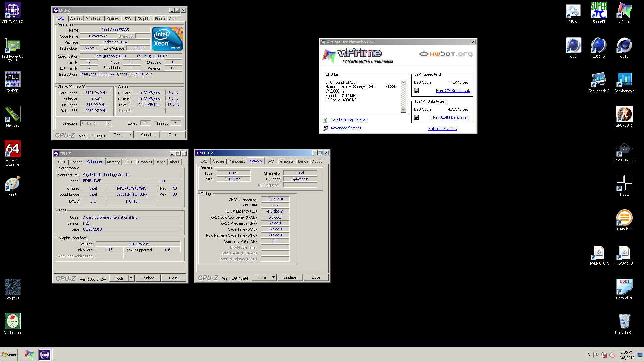The image size is (644, 362).
Task: Launch HEVC desktop shortcut
Action: pos(624,186)
